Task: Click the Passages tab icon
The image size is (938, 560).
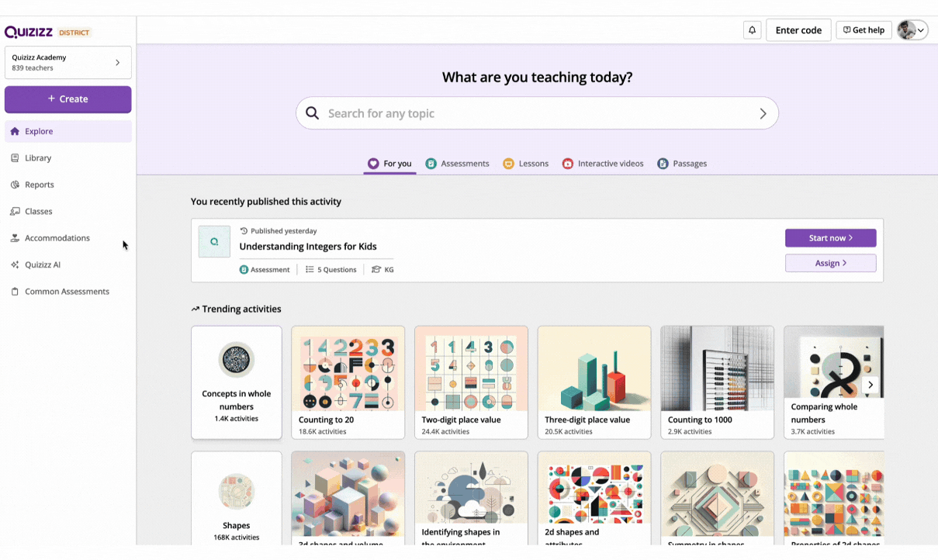Action: (663, 164)
